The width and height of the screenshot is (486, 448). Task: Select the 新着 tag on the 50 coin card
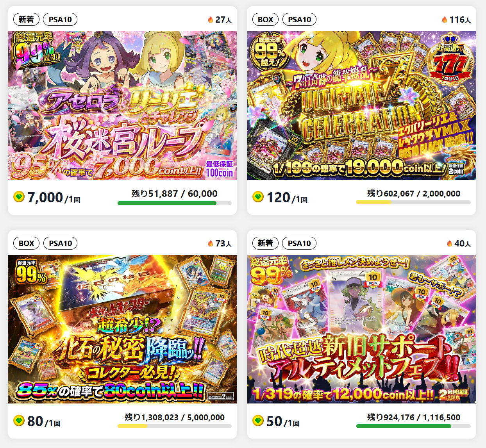click(266, 243)
